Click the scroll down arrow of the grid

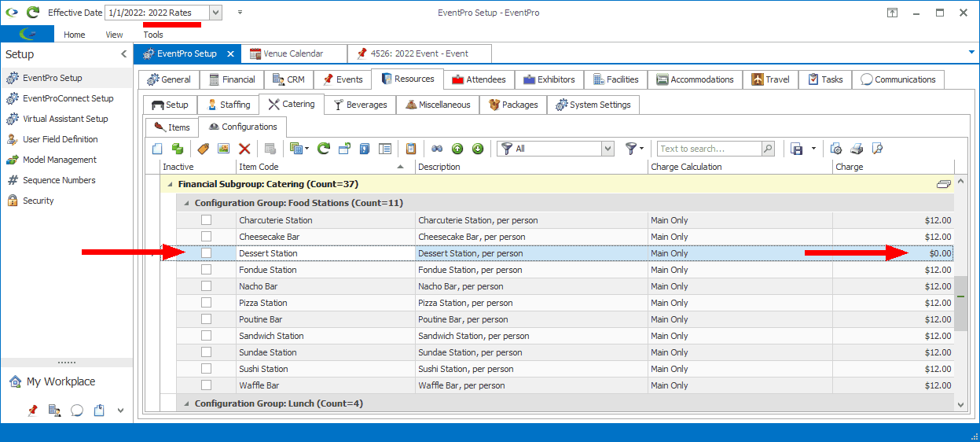960,403
